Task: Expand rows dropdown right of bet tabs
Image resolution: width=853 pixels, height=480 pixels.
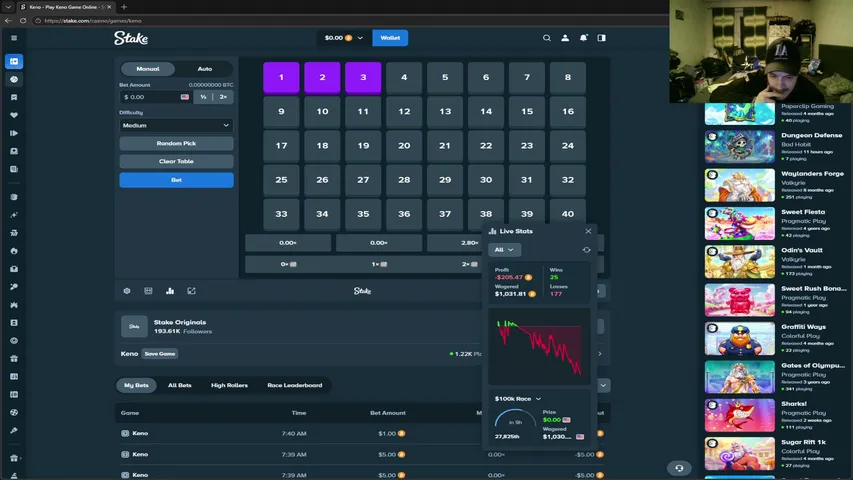Action: tap(603, 385)
